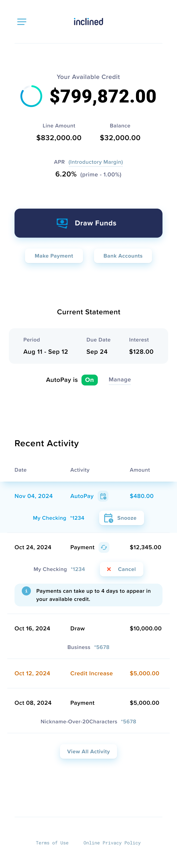The image size is (177, 868).
Task: Open View All Activity
Action: 88,752
